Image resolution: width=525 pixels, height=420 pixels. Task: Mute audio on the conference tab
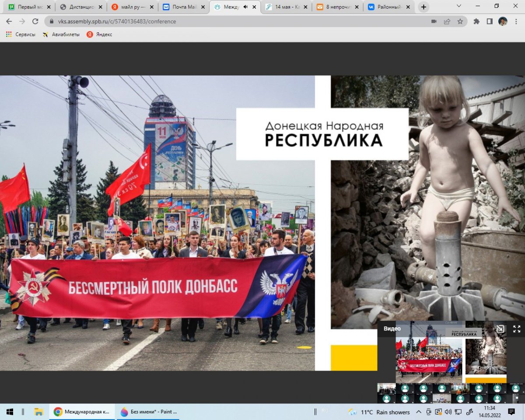click(245, 7)
